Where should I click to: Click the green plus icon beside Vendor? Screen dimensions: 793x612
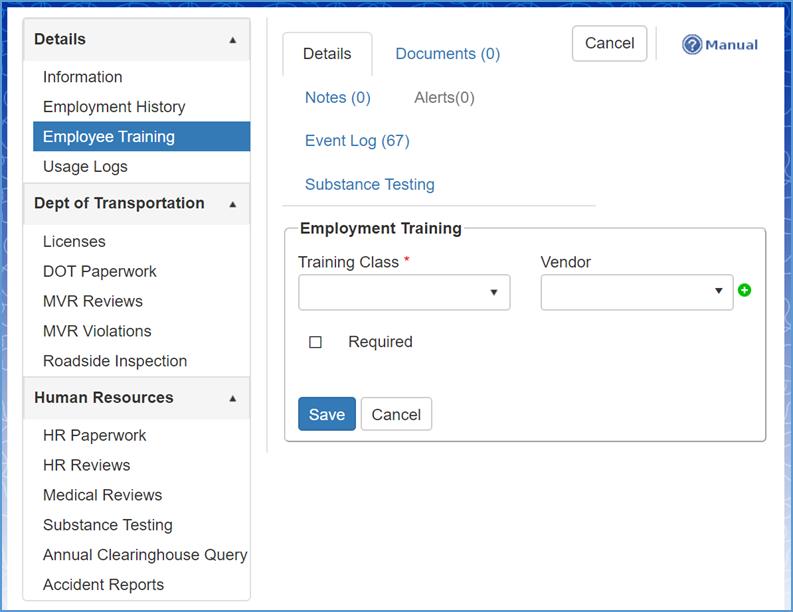744,291
